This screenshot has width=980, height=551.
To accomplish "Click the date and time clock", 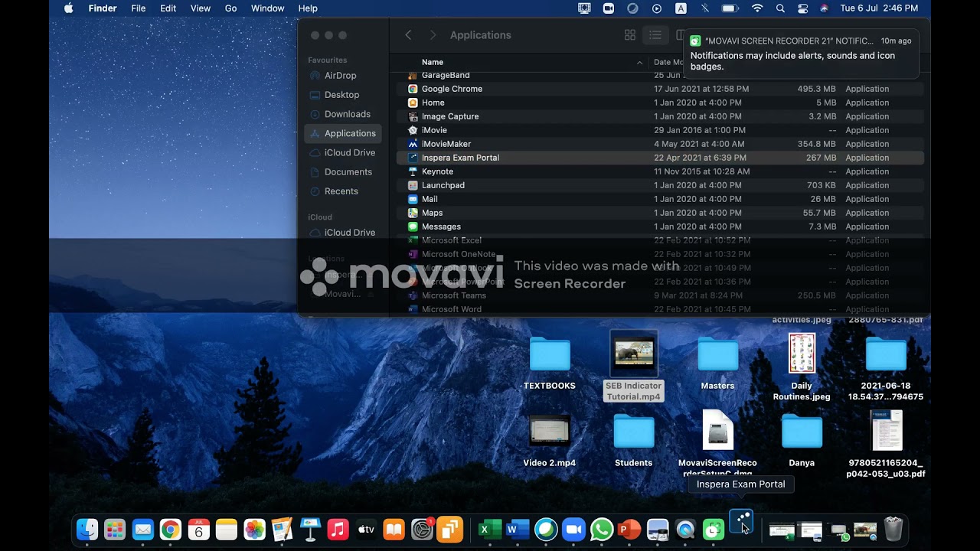I will tap(879, 8).
